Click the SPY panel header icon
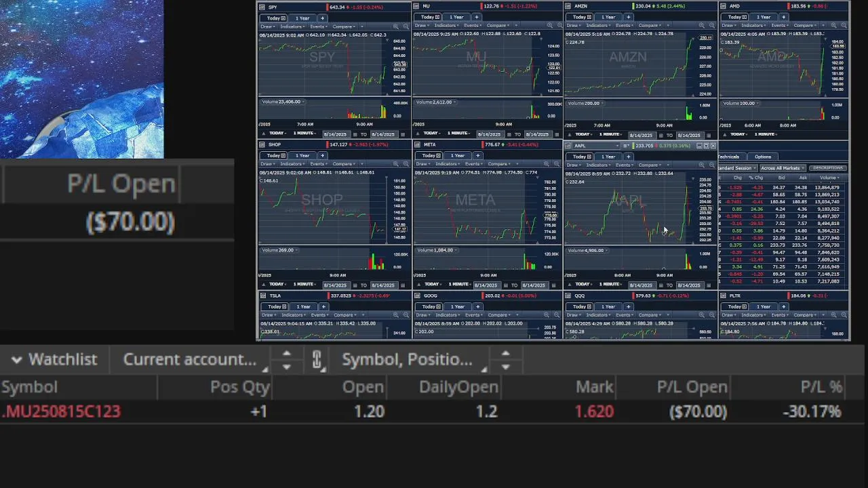 coord(262,7)
